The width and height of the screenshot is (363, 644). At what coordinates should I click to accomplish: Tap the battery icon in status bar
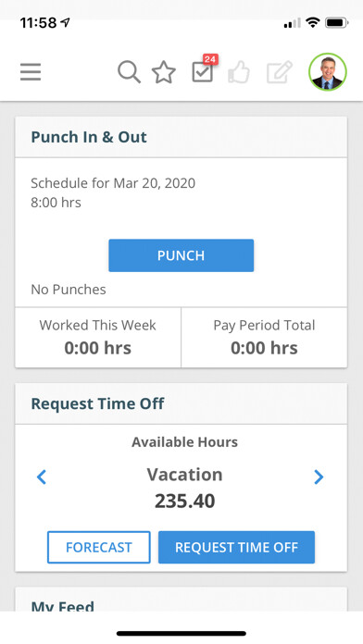(x=337, y=23)
